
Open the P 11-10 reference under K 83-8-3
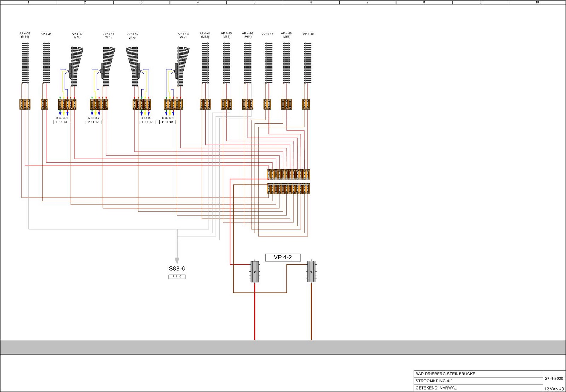(147, 122)
